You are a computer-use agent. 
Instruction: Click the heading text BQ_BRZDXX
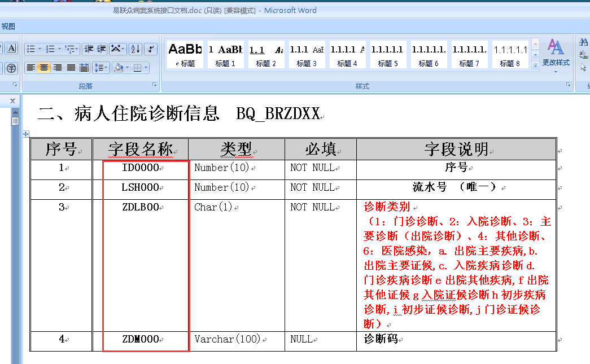tap(278, 113)
